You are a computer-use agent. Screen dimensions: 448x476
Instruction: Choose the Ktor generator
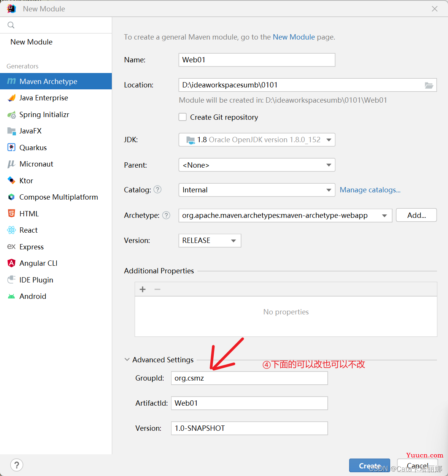click(x=56, y=181)
